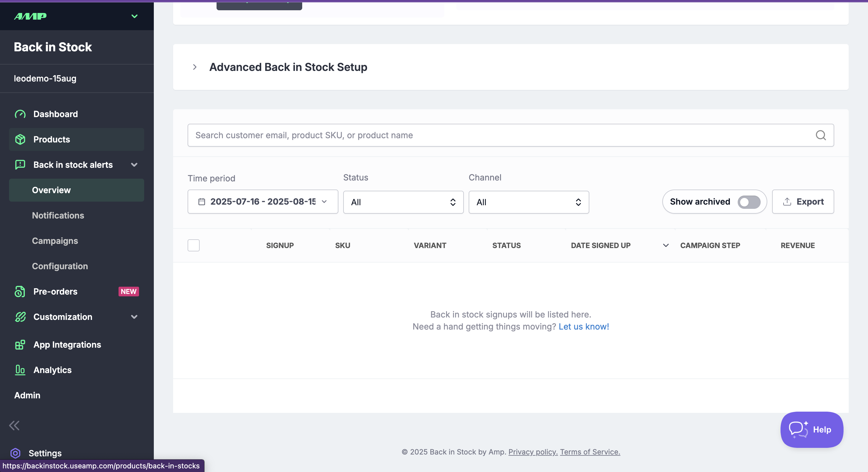The height and width of the screenshot is (472, 868).
Task: Click the Dashboard gauge icon
Action: [20, 114]
